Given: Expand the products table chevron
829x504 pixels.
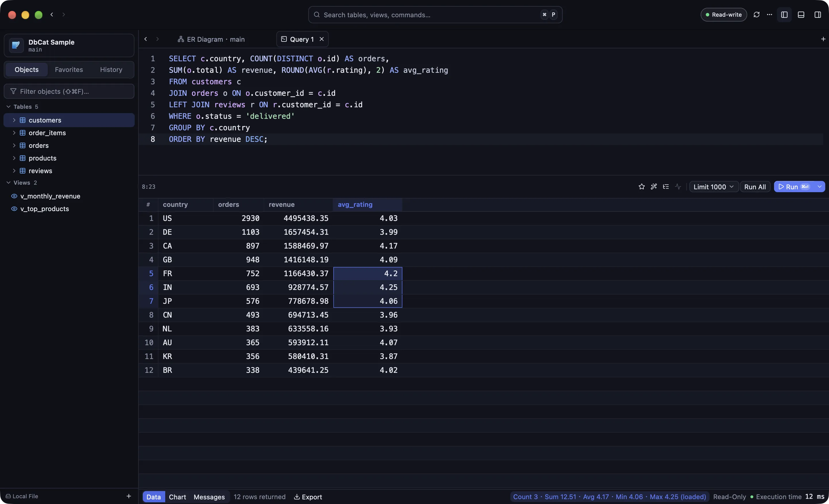Looking at the screenshot, I should (14, 158).
